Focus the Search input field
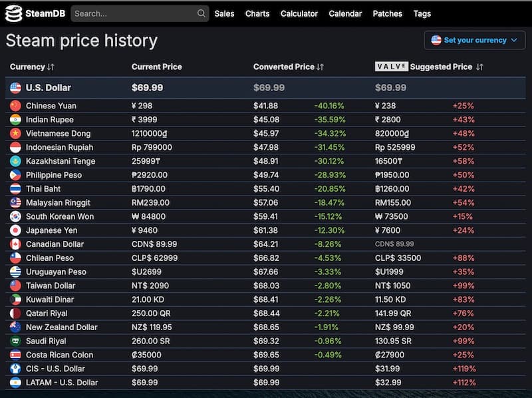The width and height of the screenshot is (532, 398). (133, 13)
